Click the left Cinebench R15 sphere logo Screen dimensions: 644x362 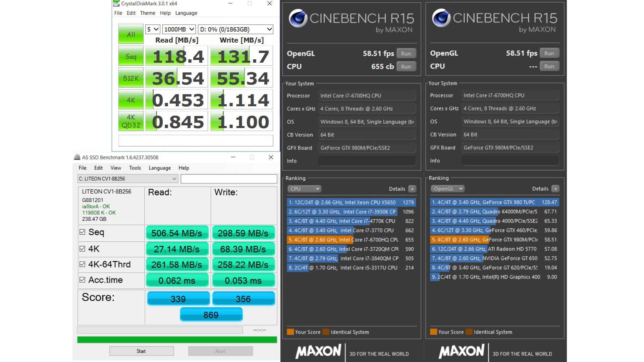298,18
